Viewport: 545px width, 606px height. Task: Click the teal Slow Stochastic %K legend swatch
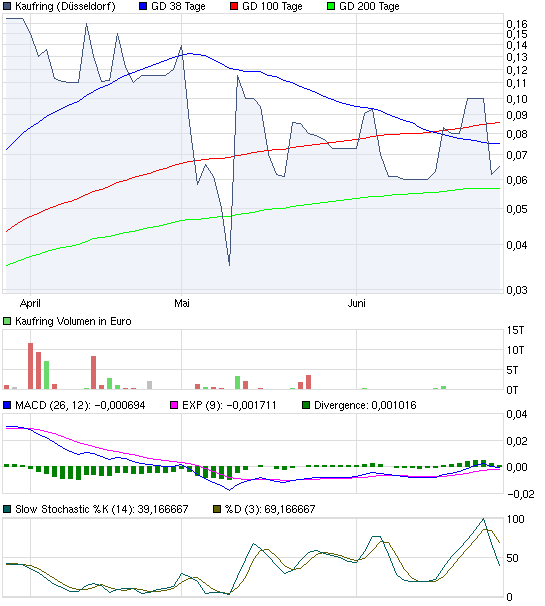(x=7, y=509)
